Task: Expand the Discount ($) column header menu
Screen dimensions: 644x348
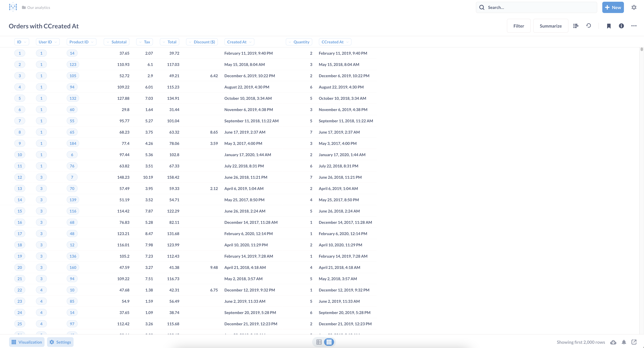Action: 202,42
